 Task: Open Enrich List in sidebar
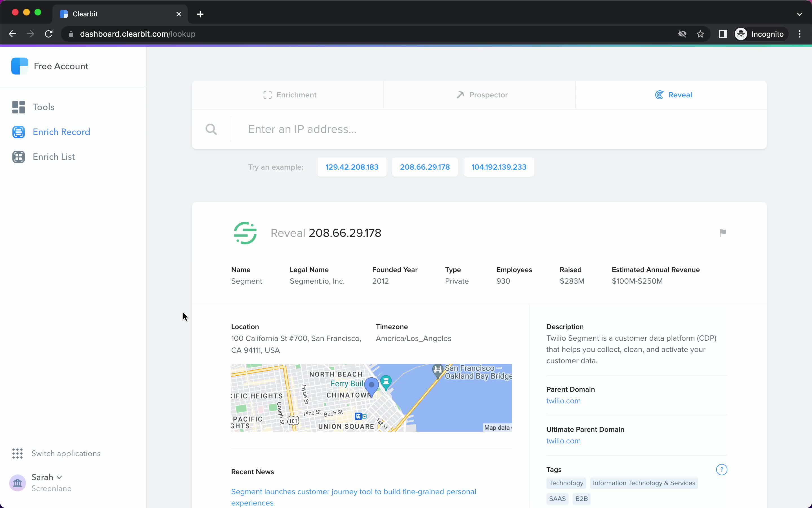54,157
